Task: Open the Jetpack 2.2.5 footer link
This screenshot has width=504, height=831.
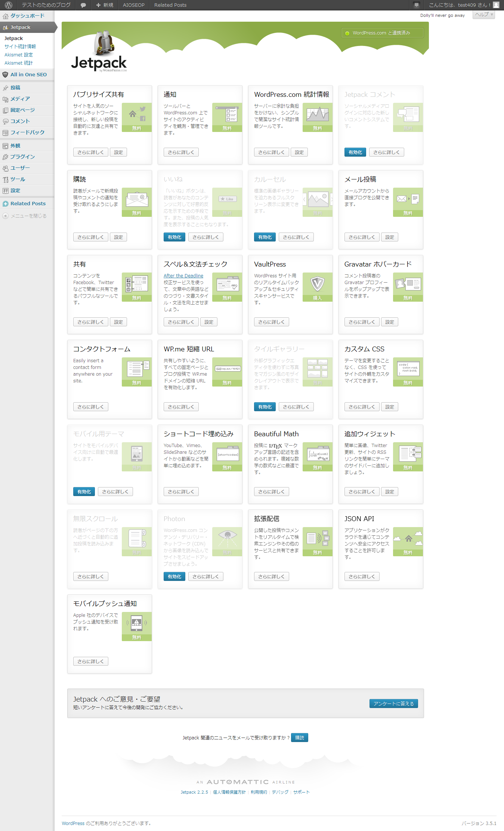Action: (194, 792)
